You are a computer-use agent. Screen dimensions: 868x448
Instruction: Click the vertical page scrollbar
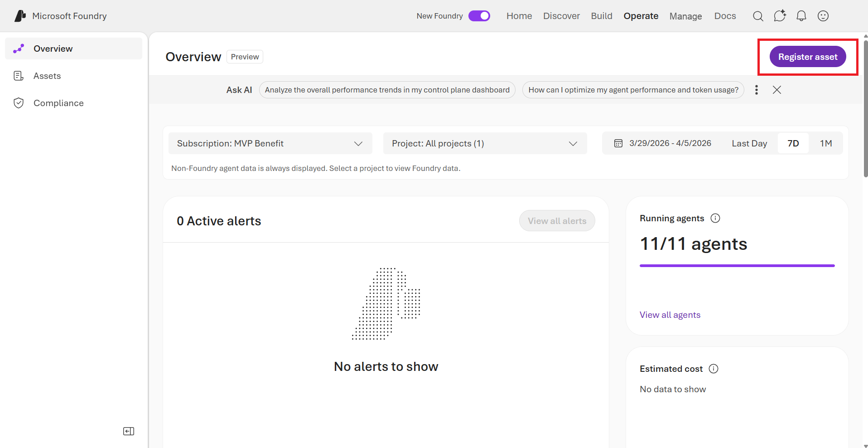click(x=865, y=109)
